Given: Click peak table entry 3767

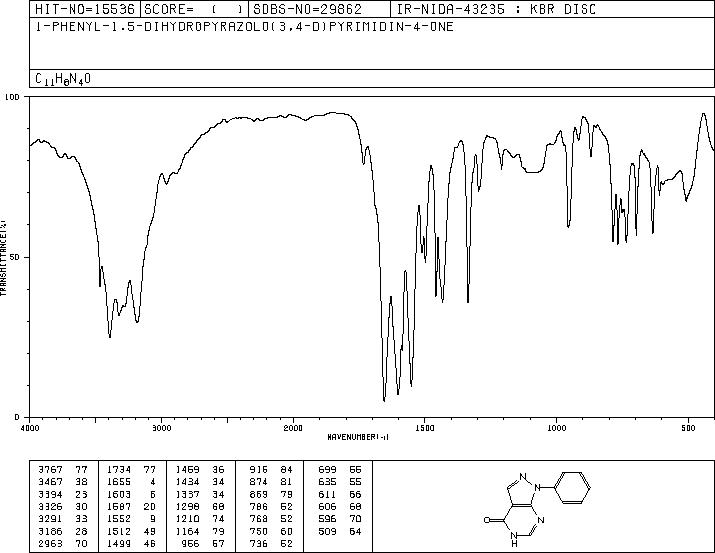Looking at the screenshot, I should pyautogui.click(x=50, y=470).
